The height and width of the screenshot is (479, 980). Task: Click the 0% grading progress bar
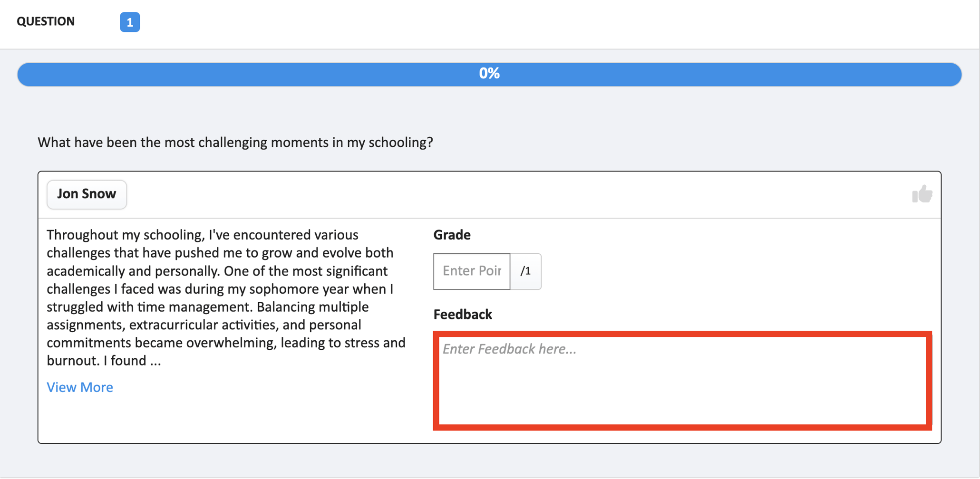tap(489, 74)
